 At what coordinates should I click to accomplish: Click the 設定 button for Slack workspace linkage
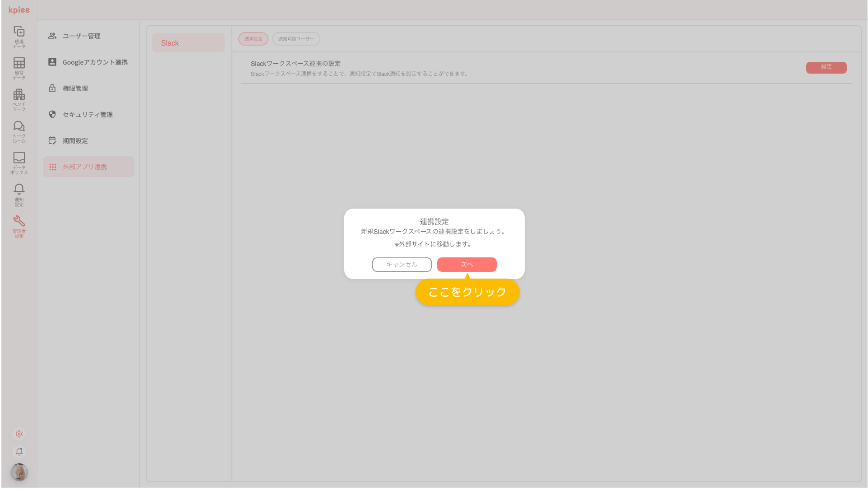tap(826, 67)
